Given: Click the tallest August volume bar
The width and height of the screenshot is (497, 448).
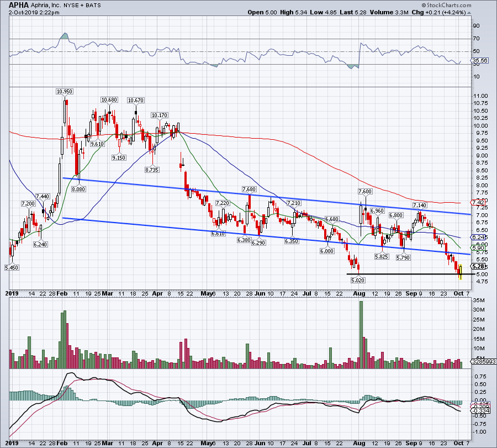Looking at the screenshot, I should click(x=361, y=335).
